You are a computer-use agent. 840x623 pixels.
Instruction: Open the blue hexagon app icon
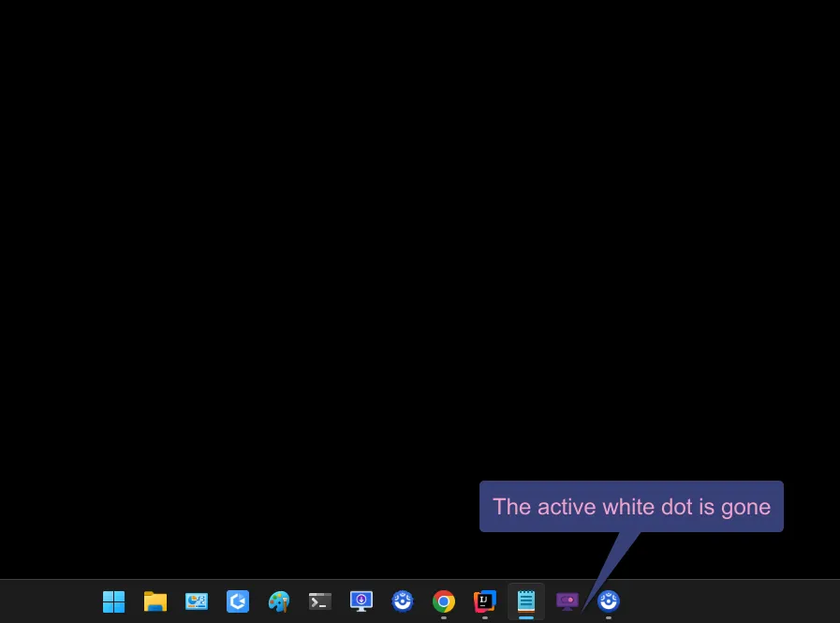[238, 601]
